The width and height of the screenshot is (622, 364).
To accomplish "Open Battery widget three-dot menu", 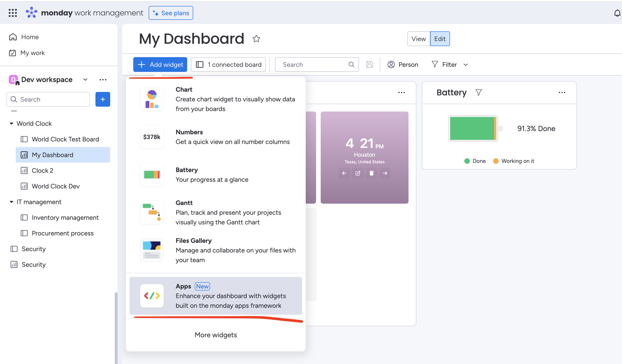I will [x=562, y=92].
